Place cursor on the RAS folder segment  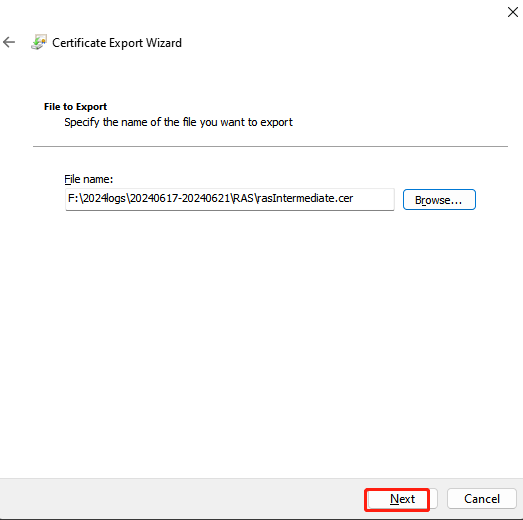(243, 198)
